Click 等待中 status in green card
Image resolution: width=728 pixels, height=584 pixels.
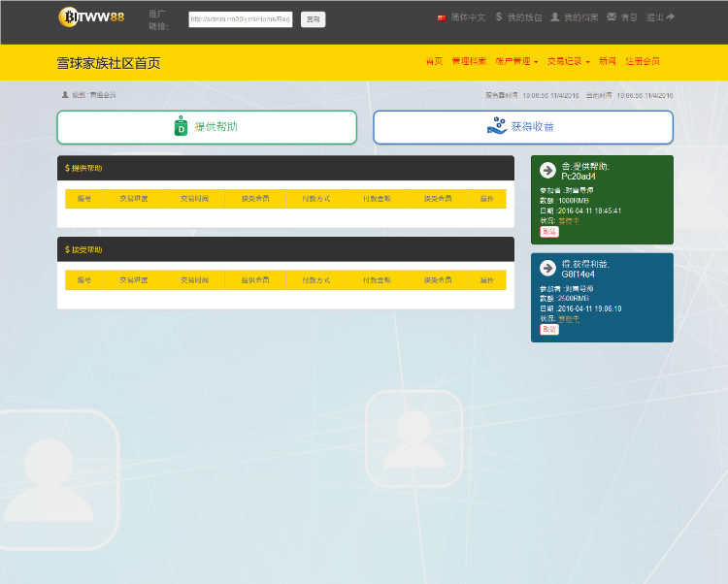569,221
